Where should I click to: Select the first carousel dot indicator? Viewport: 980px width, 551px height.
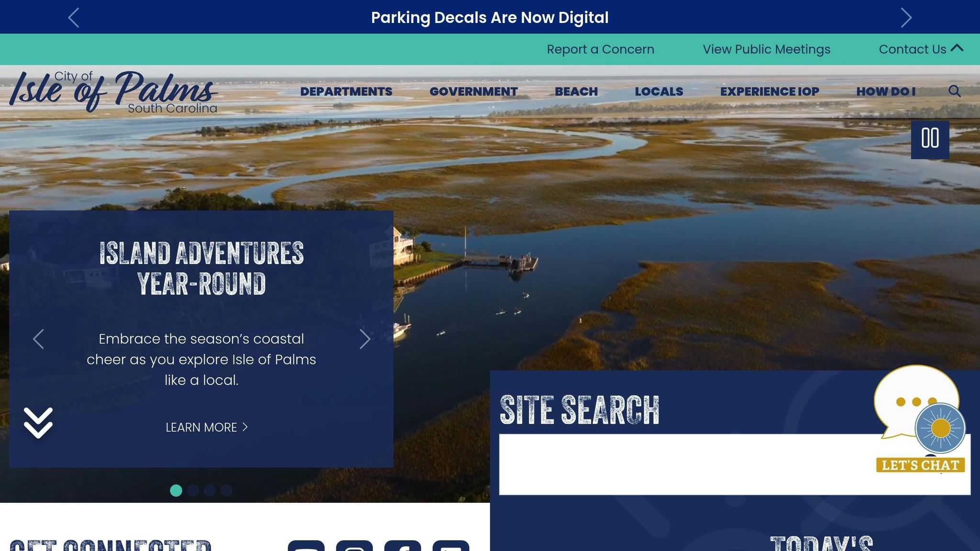click(x=176, y=490)
